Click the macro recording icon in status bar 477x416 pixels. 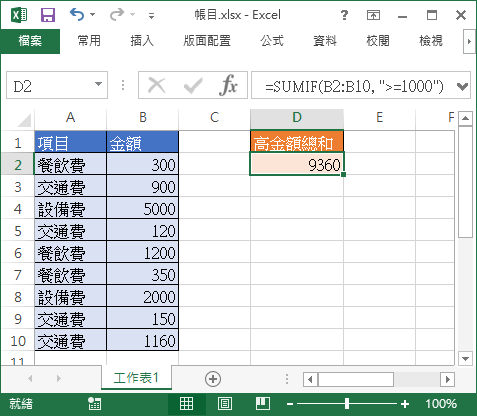pos(95,404)
